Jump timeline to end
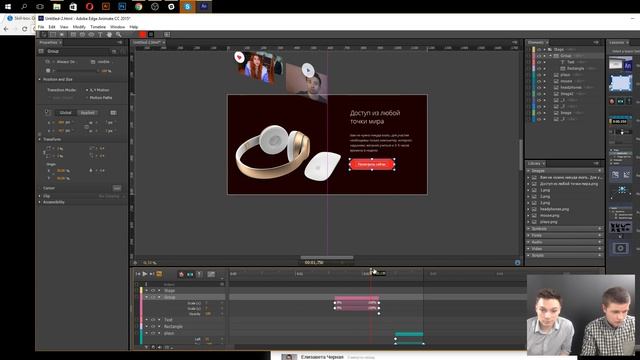This screenshot has height=360, width=640. coord(151,274)
